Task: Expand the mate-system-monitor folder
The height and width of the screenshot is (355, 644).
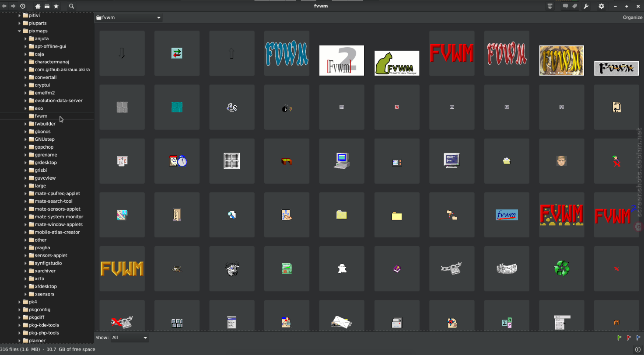Action: point(25,216)
